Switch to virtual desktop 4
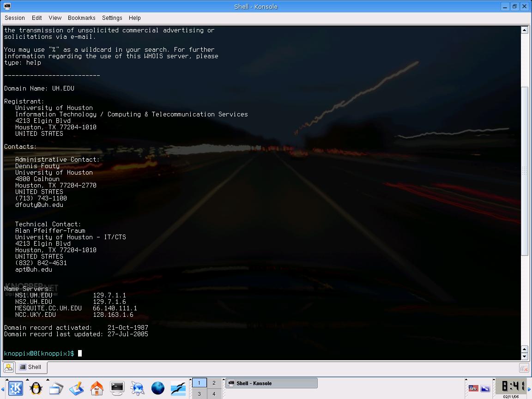Screen dimensions: 532x399 (x=214, y=394)
